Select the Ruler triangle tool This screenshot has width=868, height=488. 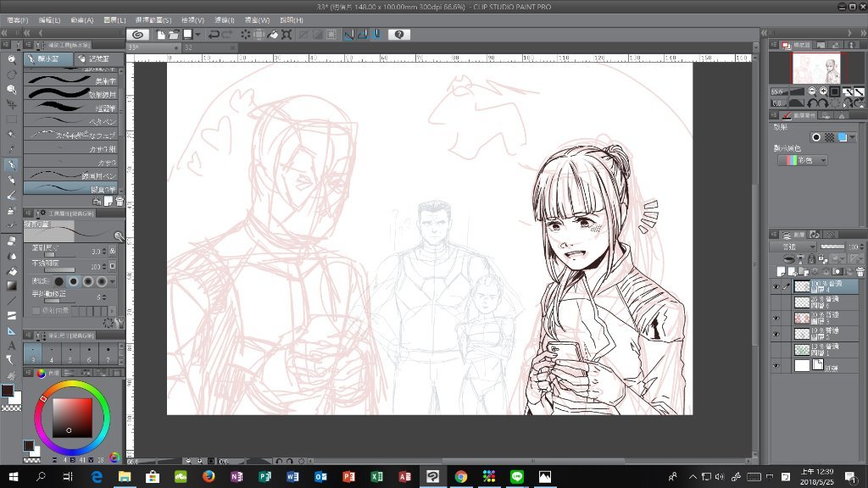click(x=11, y=331)
